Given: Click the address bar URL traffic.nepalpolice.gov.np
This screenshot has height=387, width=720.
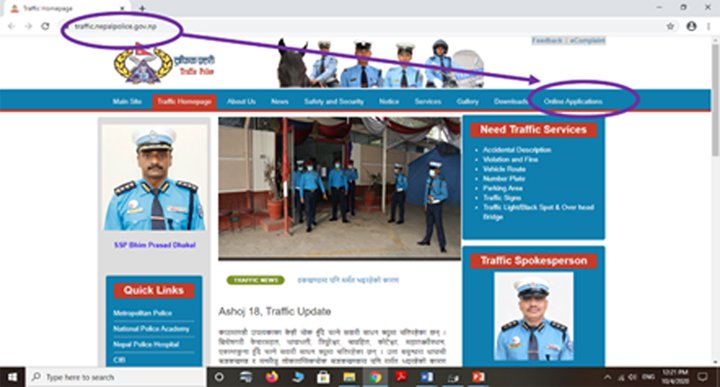Looking at the screenshot, I should click(x=116, y=27).
